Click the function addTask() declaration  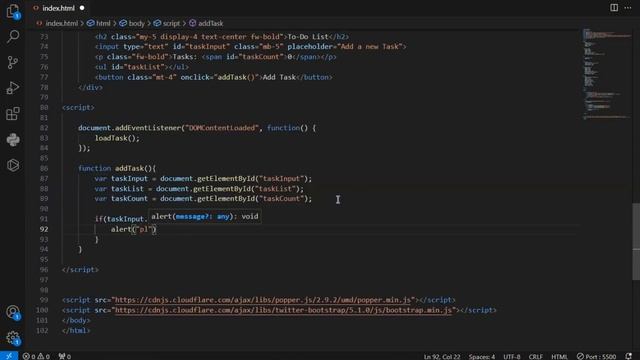[x=117, y=168]
